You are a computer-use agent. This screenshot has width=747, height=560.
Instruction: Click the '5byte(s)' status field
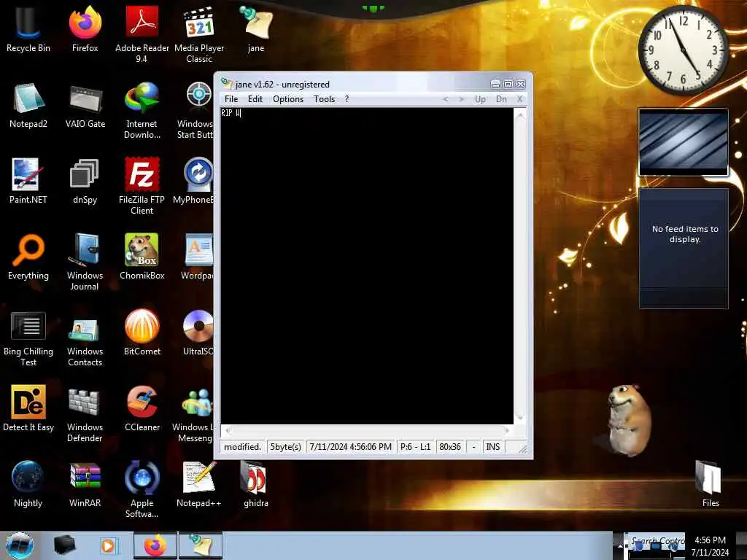point(285,447)
